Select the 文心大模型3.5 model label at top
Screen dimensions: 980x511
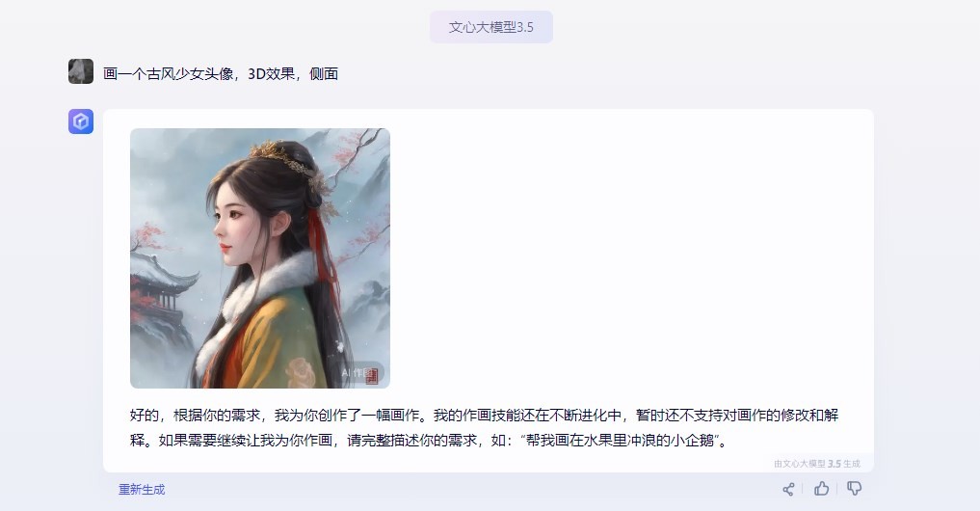[491, 27]
